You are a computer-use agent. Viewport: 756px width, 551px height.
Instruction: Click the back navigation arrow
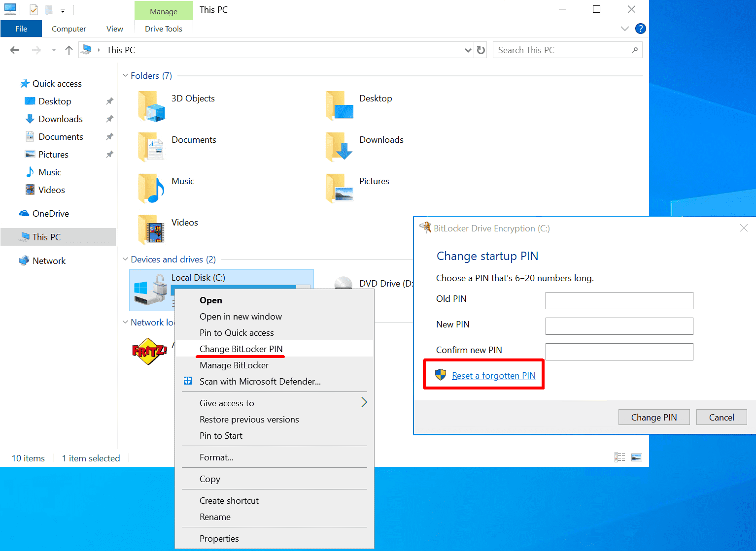tap(14, 50)
